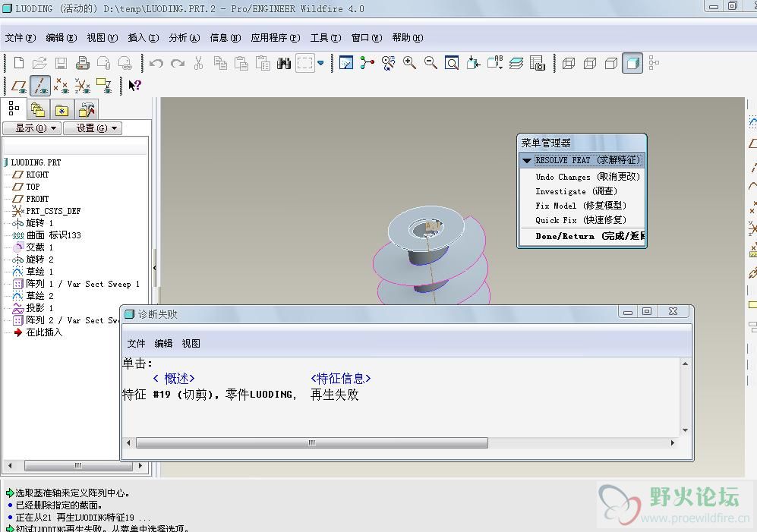Switch to Hidden Line display mode
757x532 pixels.
coord(590,63)
